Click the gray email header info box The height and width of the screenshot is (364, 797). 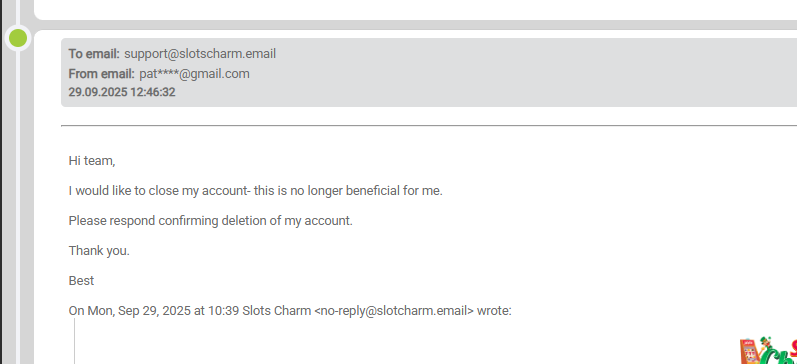coord(429,72)
